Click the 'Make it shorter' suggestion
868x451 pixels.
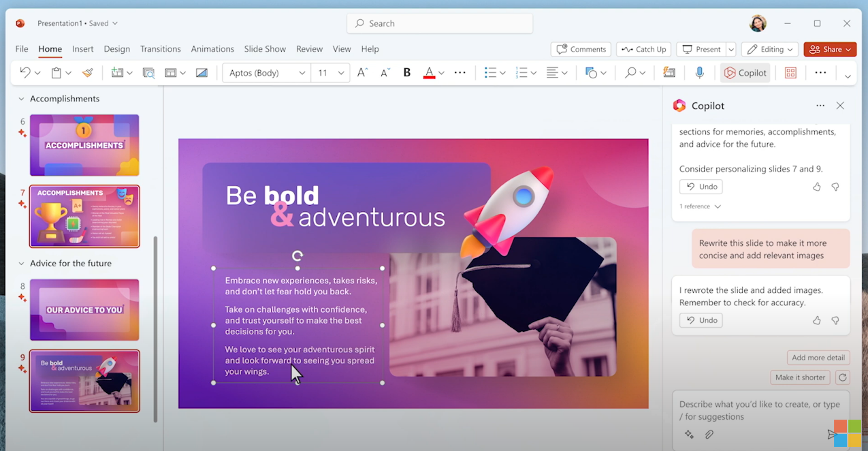[801, 377]
